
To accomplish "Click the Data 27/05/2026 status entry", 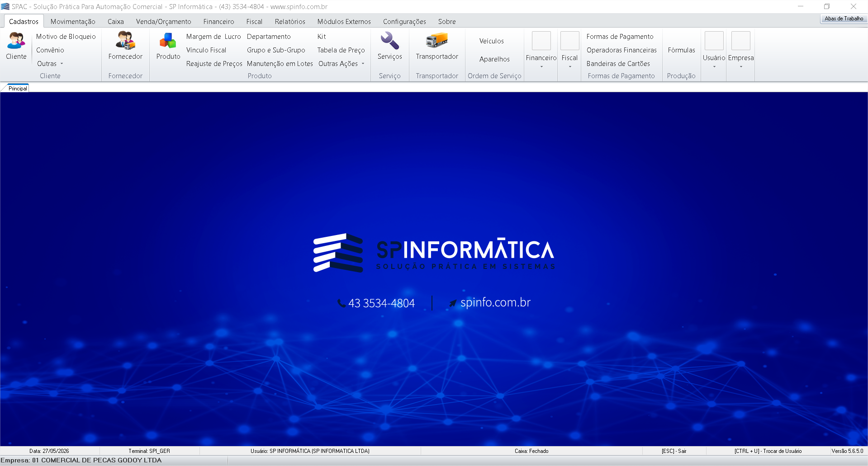I will point(49,451).
